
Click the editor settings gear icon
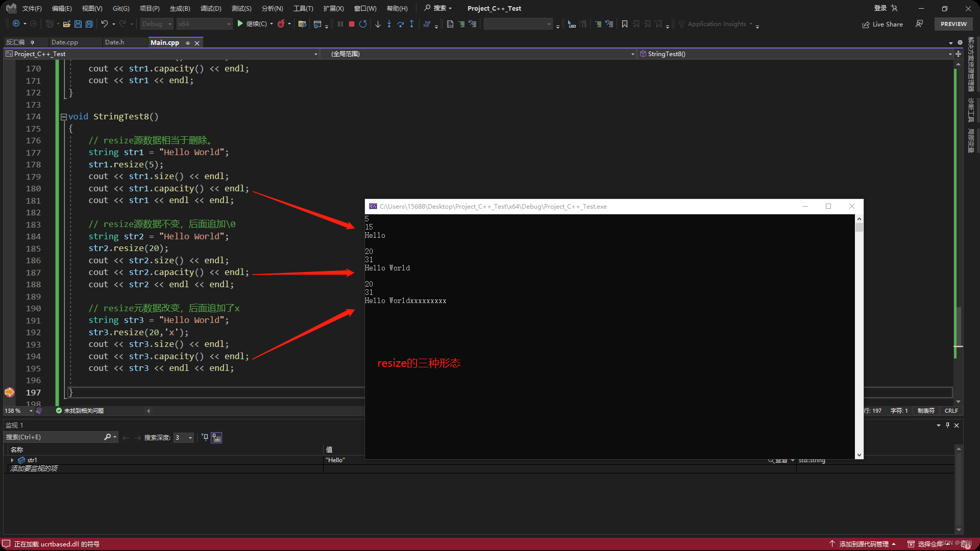(x=960, y=42)
